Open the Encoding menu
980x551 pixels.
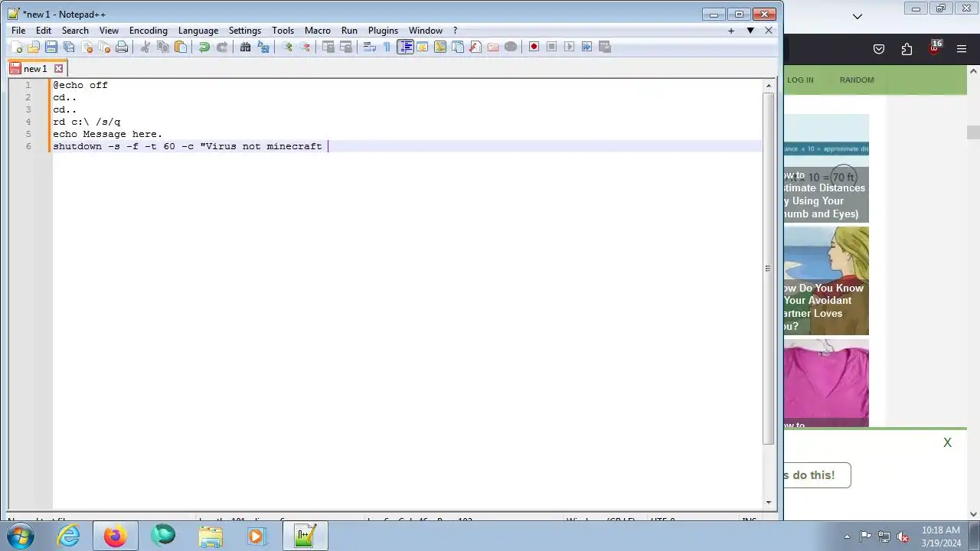(x=149, y=31)
